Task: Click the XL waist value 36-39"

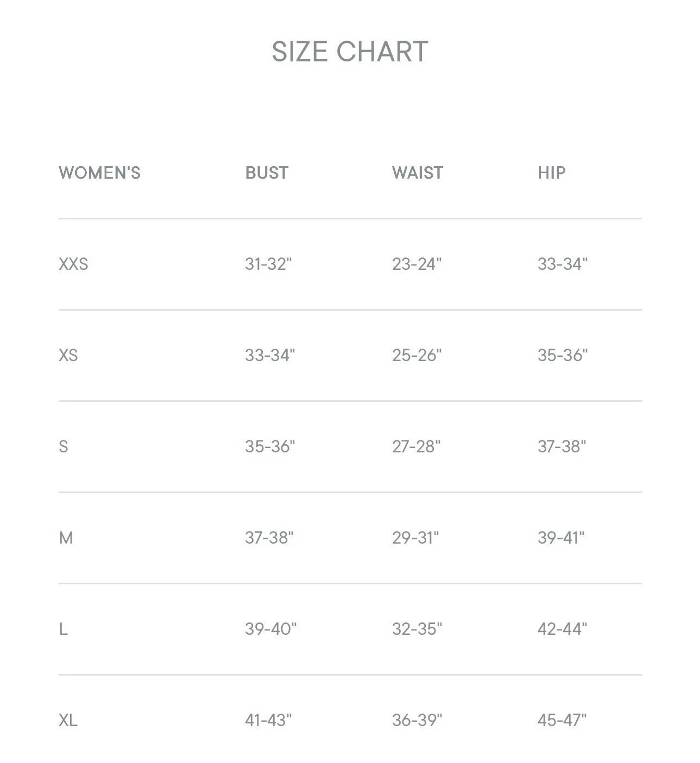Action: tap(417, 720)
